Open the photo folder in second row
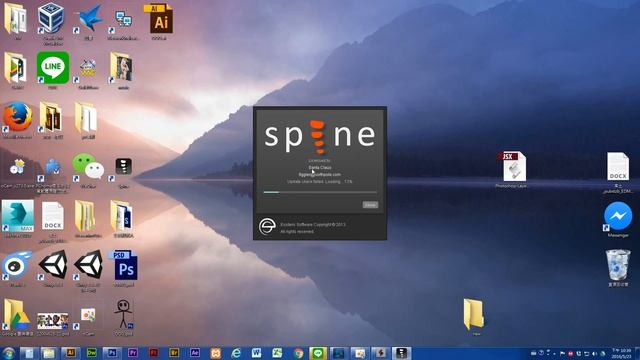This screenshot has height=360, width=640. pyautogui.click(x=122, y=67)
